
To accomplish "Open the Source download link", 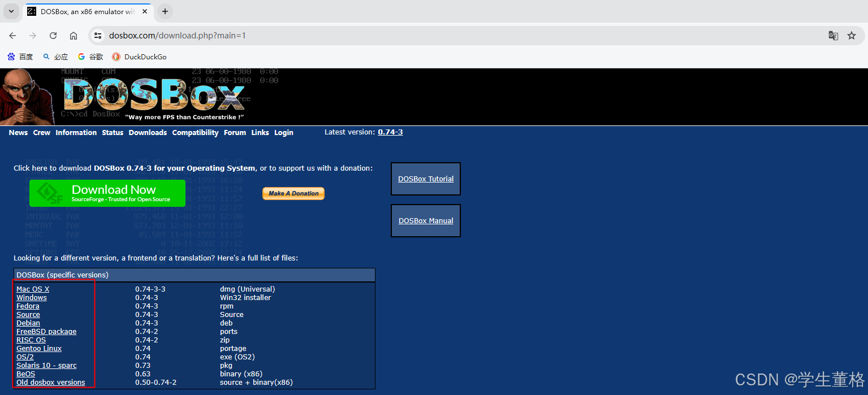I will coord(28,314).
